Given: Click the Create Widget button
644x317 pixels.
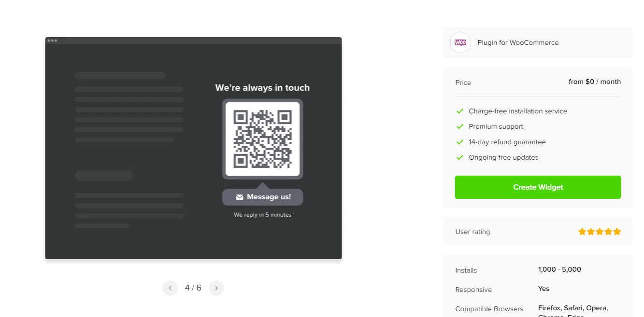Looking at the screenshot, I should (x=538, y=187).
